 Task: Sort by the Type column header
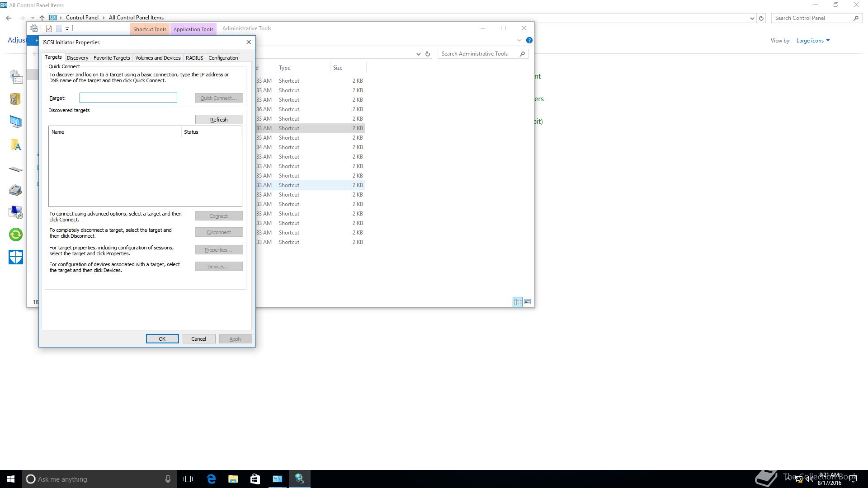click(303, 68)
